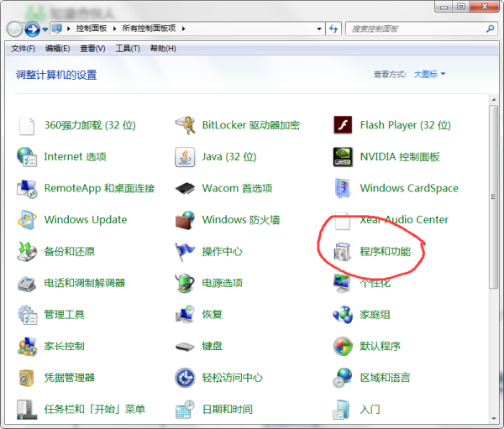Click the vertical scrollbar thumb
This screenshot has height=429, width=504.
(494, 197)
